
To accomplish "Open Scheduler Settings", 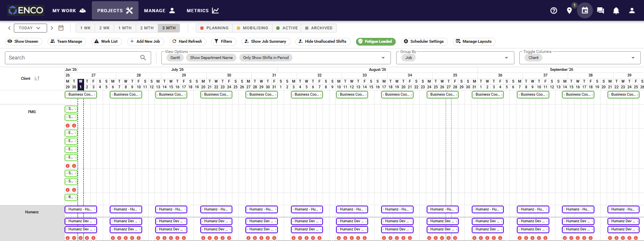I will pyautogui.click(x=423, y=42).
